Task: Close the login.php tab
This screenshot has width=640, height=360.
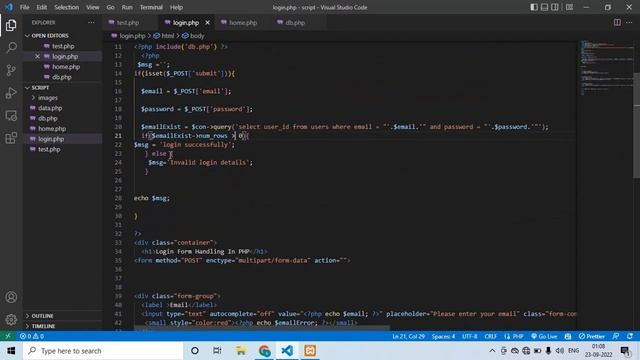Action: tap(207, 23)
